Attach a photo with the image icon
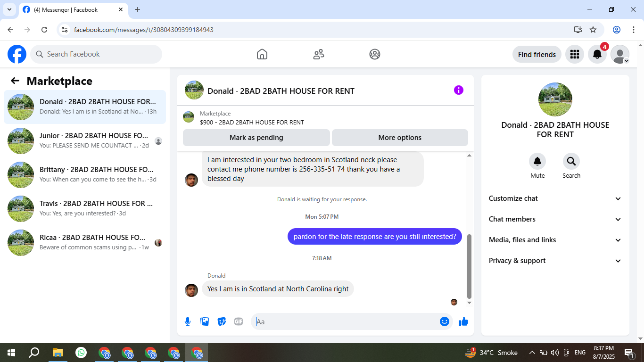 click(205, 321)
